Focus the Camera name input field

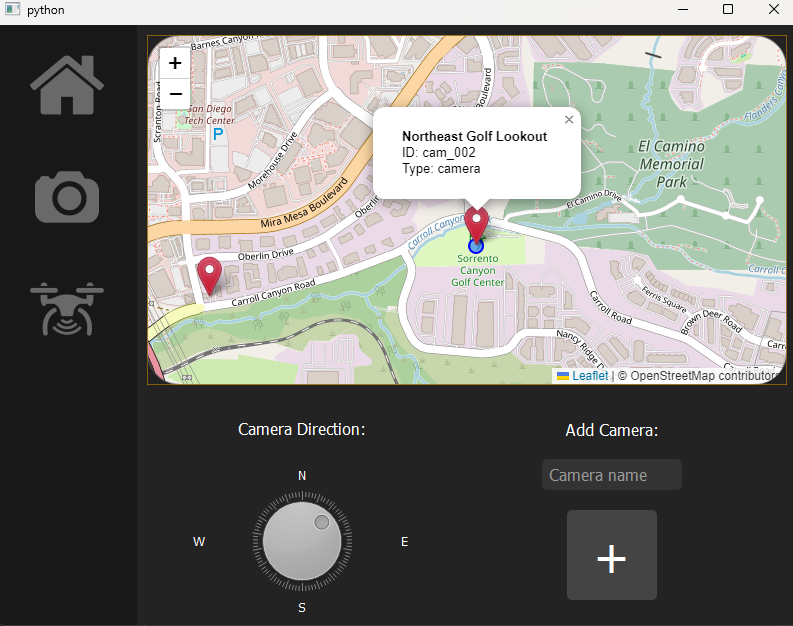(611, 475)
